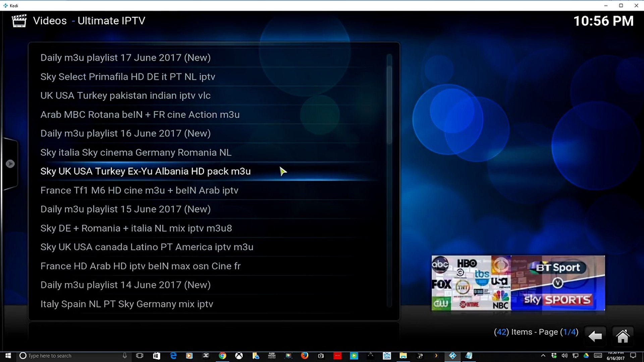Expand the left side menu arrow
644x362 pixels.
pyautogui.click(x=10, y=164)
